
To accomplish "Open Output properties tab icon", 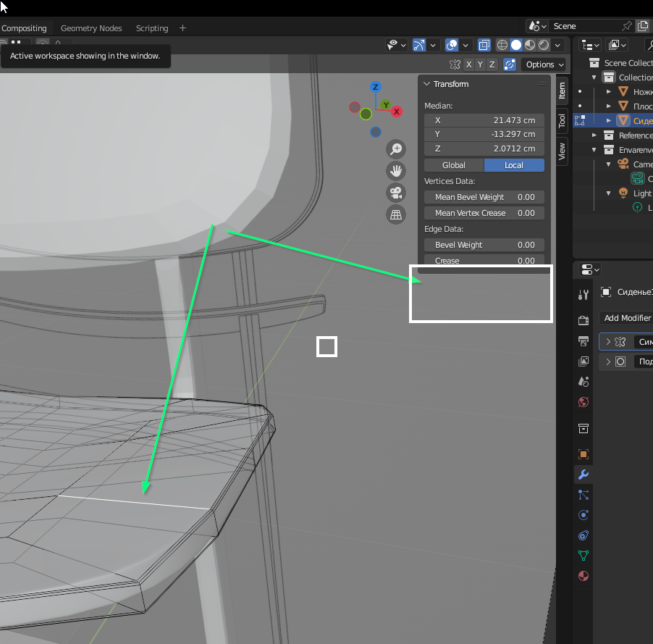I will tap(584, 341).
